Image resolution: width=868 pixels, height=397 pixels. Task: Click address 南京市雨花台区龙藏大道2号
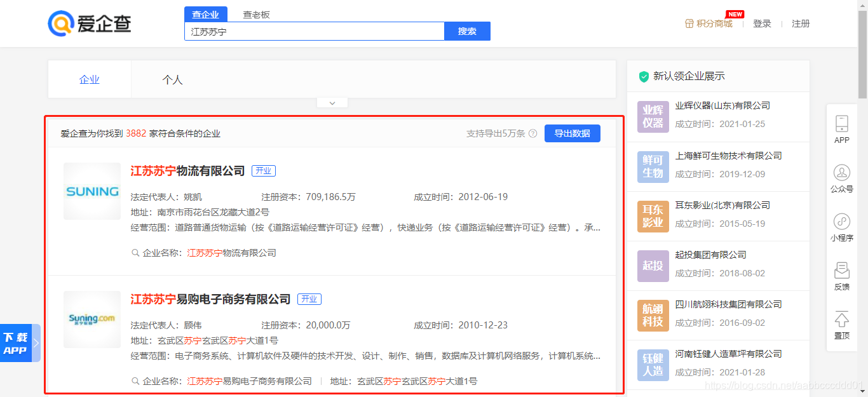click(213, 212)
